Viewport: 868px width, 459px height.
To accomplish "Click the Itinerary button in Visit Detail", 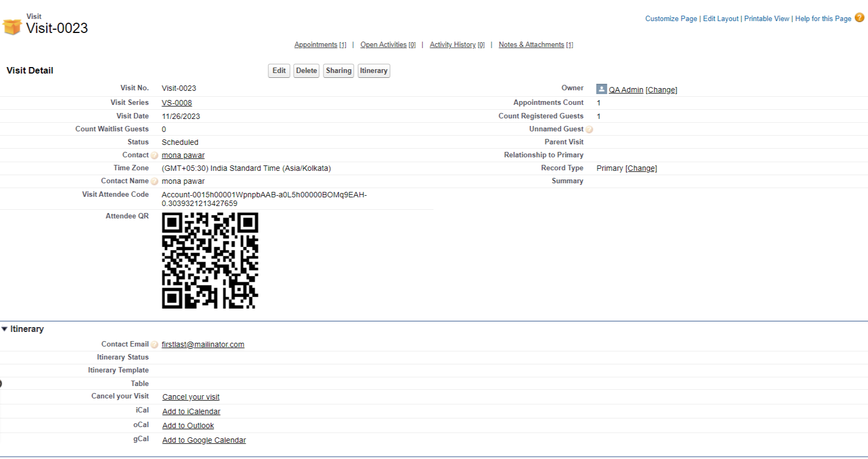I will coord(374,71).
